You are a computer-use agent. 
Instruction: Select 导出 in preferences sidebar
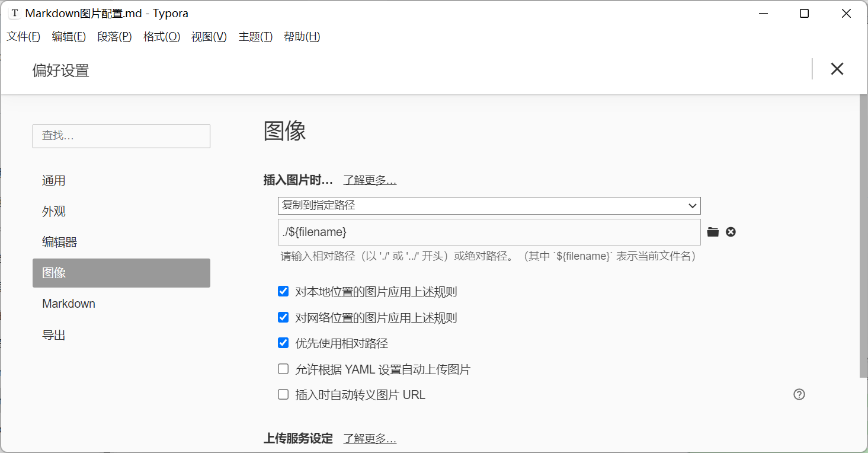coord(121,335)
